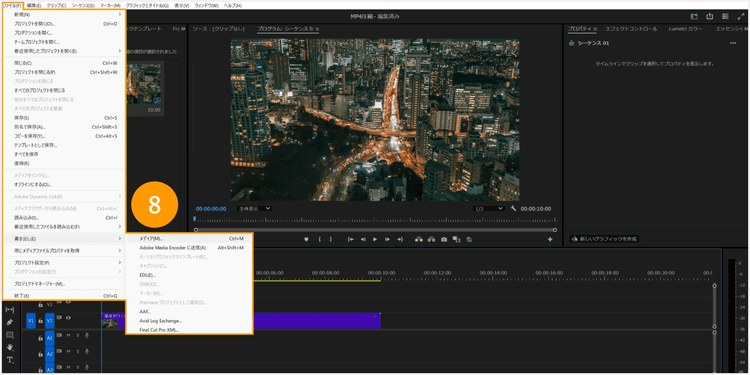
Task: Step forward one frame in Program monitor
Action: click(387, 239)
